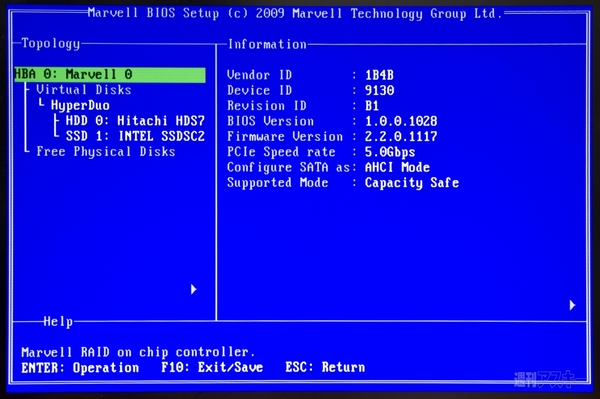Image resolution: width=600 pixels, height=399 pixels.
Task: Click the Vendor ID label
Action: click(259, 75)
